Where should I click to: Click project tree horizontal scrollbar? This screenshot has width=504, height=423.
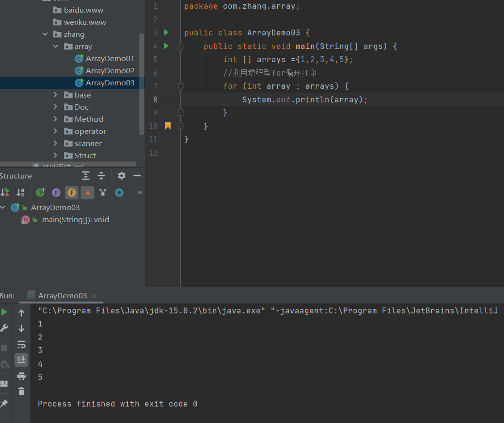(68, 164)
